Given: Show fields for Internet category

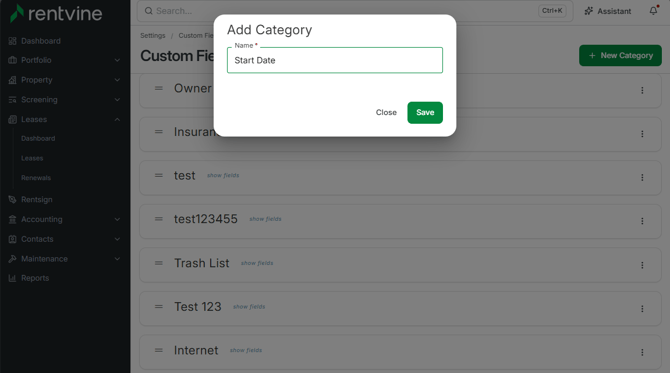Looking at the screenshot, I should (246, 350).
